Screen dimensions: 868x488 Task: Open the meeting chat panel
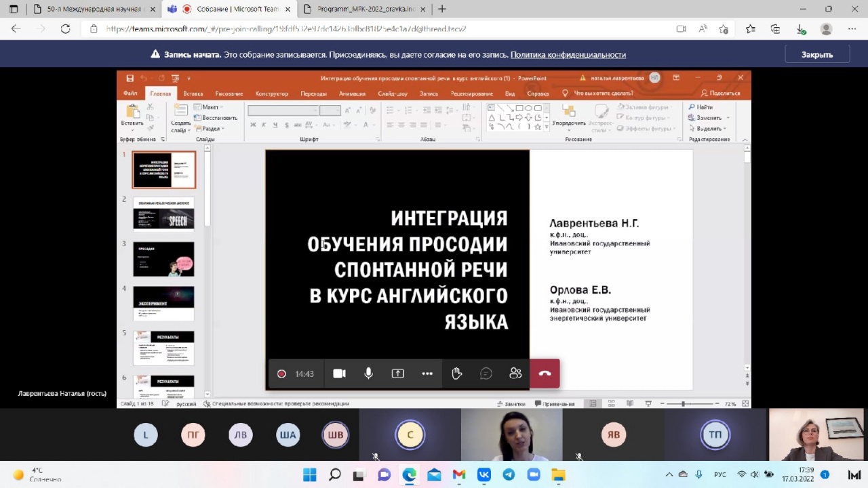(x=486, y=373)
